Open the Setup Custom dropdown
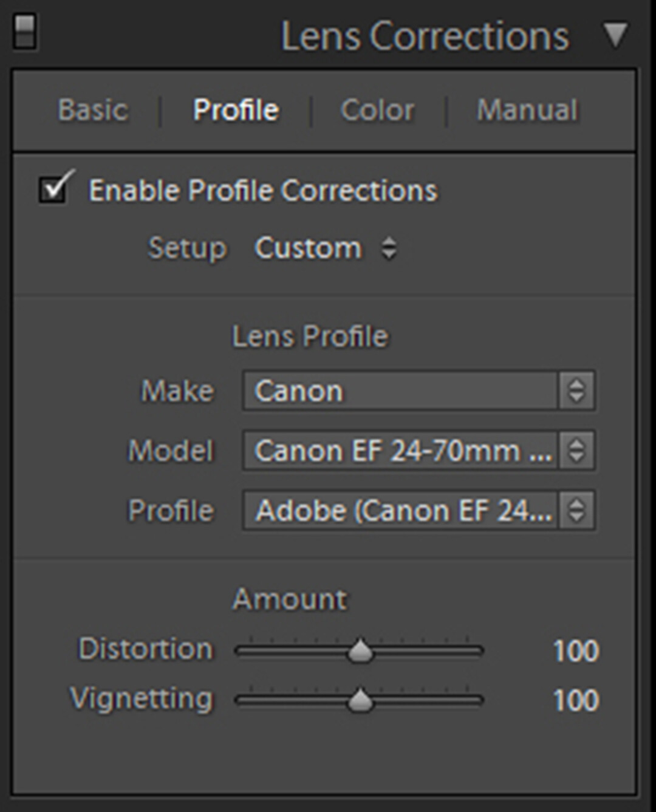This screenshot has height=812, width=656. tap(326, 248)
